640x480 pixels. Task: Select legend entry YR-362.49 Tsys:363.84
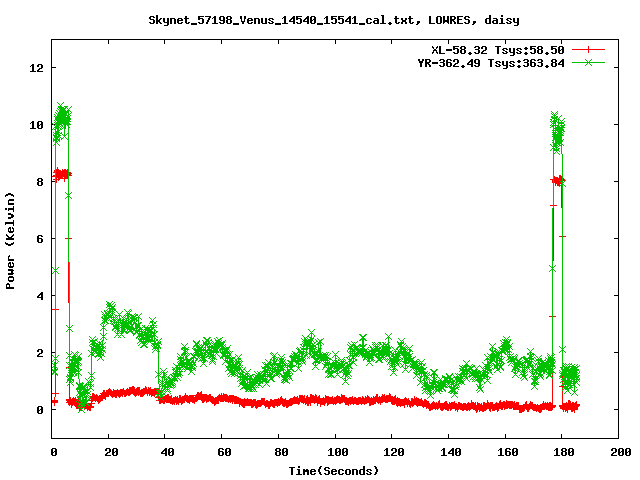pyautogui.click(x=491, y=63)
